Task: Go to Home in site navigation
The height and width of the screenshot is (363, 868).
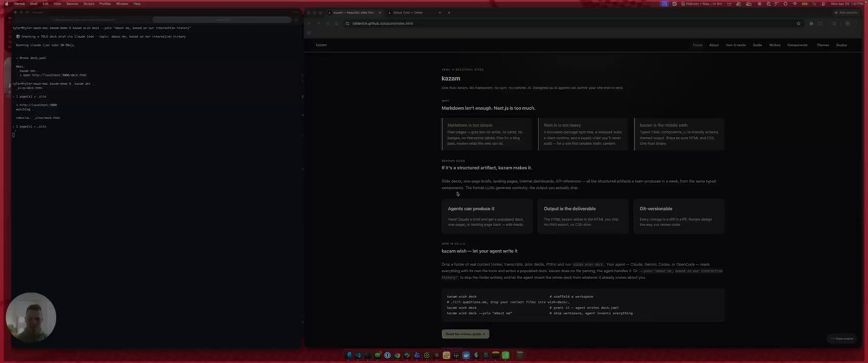Action: (x=698, y=45)
